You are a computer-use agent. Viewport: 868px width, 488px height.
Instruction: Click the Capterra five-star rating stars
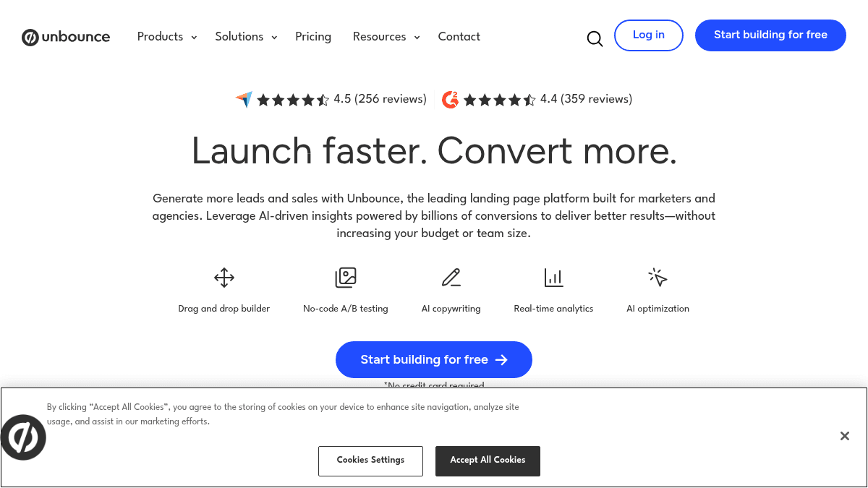click(x=293, y=100)
